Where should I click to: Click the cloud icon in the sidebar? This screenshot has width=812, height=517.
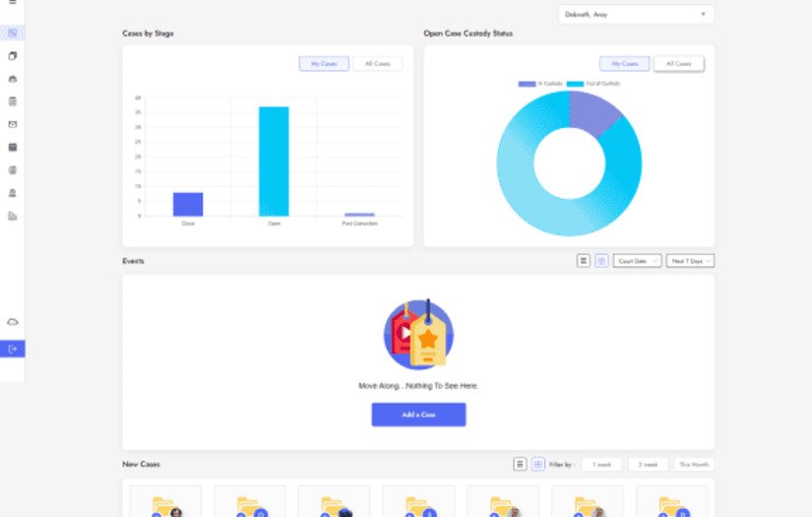point(13,322)
